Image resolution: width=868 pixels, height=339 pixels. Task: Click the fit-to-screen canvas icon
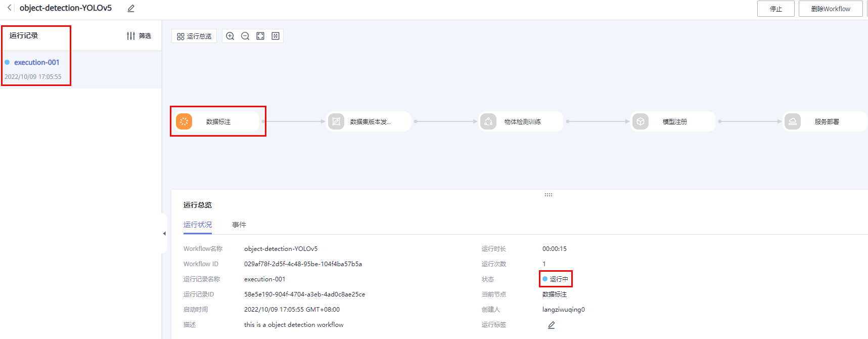tap(260, 36)
